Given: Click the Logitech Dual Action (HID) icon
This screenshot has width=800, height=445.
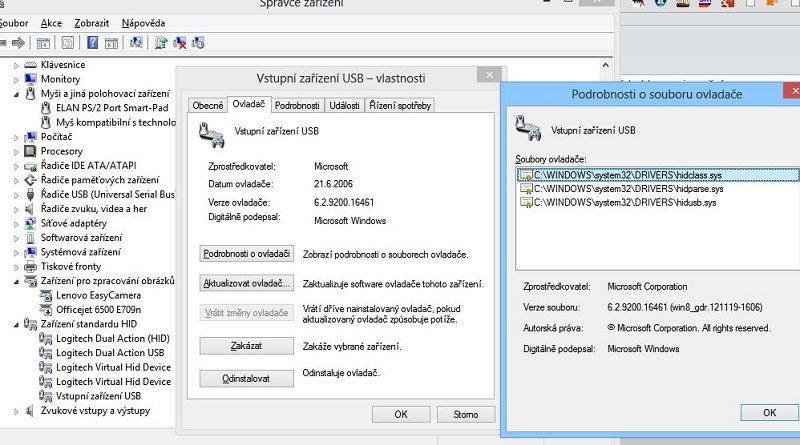Looking at the screenshot, I should click(x=46, y=338).
